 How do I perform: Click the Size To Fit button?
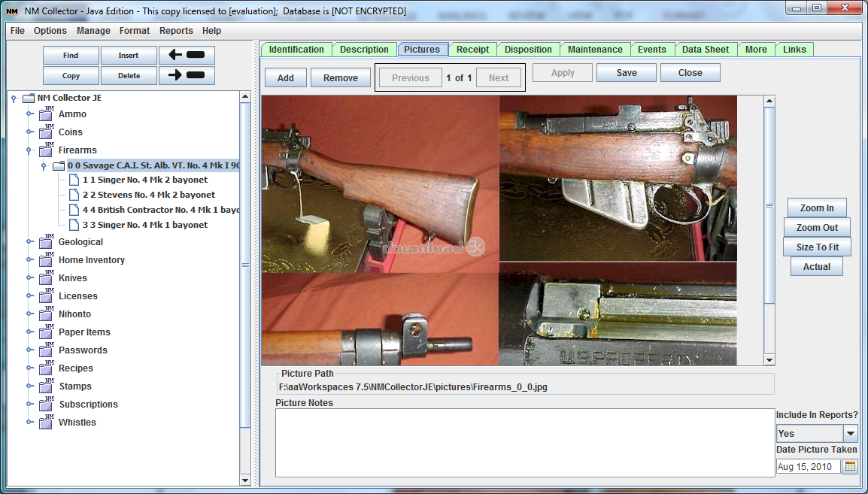tap(816, 247)
